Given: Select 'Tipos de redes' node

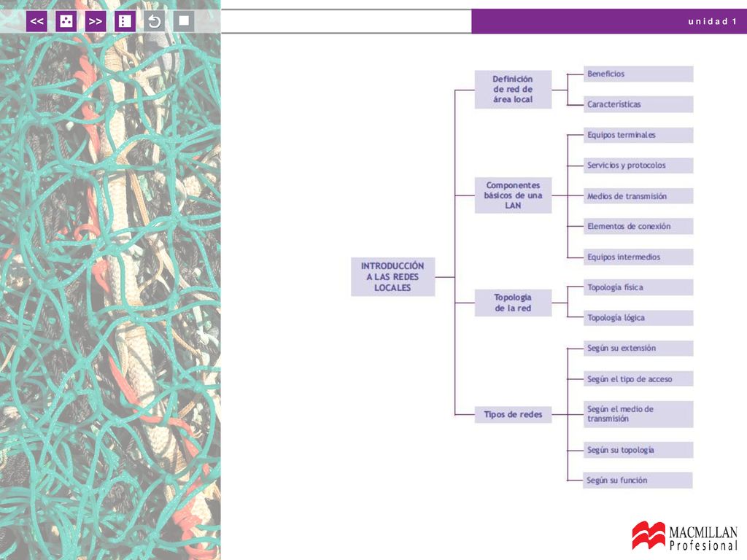Looking at the screenshot, I should 513,414.
